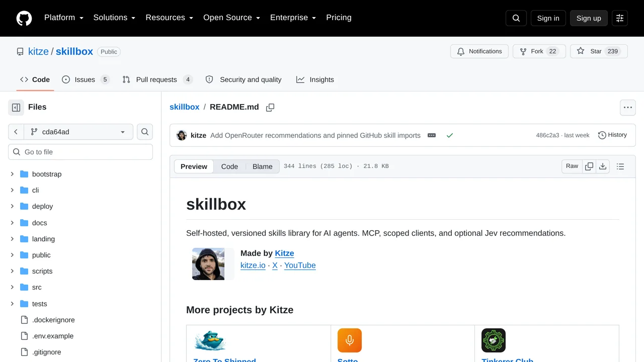Open the Pricing page
Image resolution: width=644 pixels, height=362 pixels.
click(339, 18)
